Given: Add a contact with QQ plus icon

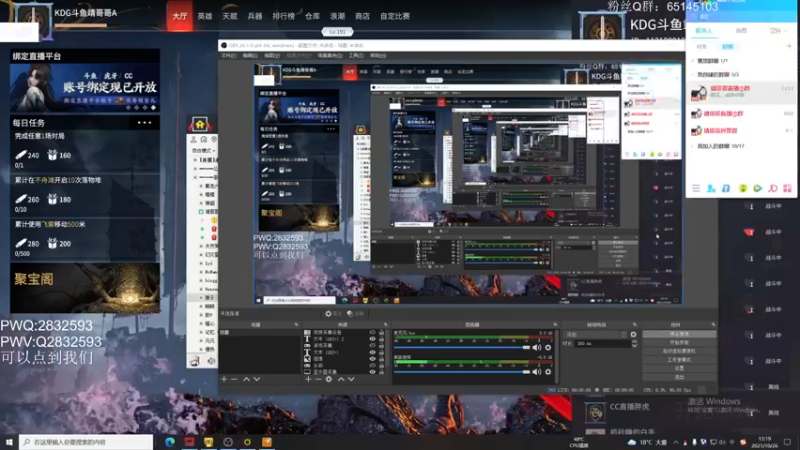Looking at the screenshot, I should [789, 46].
